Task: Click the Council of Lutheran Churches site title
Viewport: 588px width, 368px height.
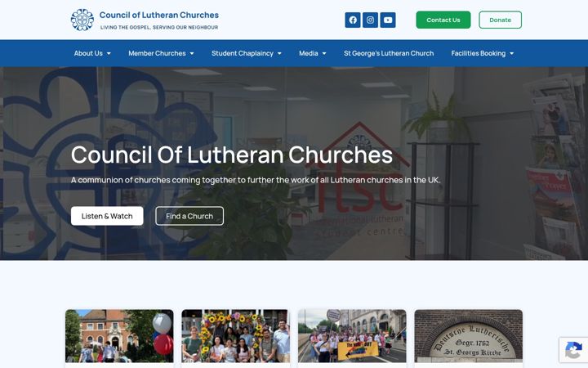Action: [159, 15]
